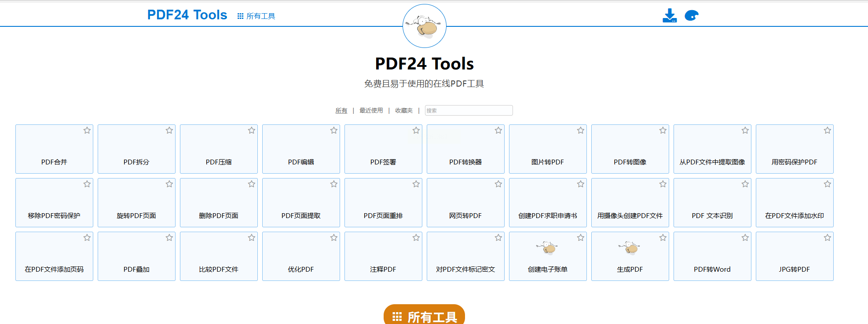
Task: Star the 网页转PDF card
Action: tap(498, 184)
